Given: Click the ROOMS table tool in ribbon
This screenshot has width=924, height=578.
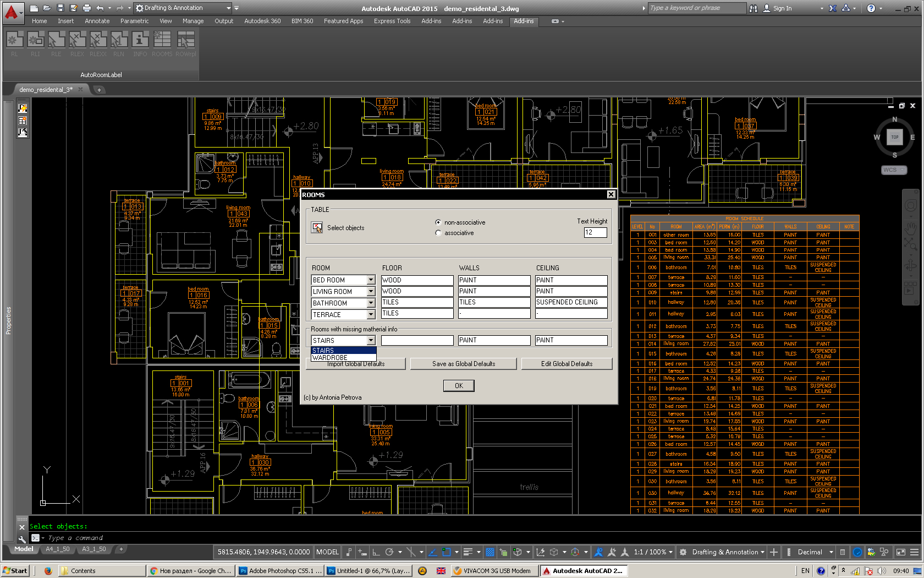Looking at the screenshot, I should click(162, 40).
